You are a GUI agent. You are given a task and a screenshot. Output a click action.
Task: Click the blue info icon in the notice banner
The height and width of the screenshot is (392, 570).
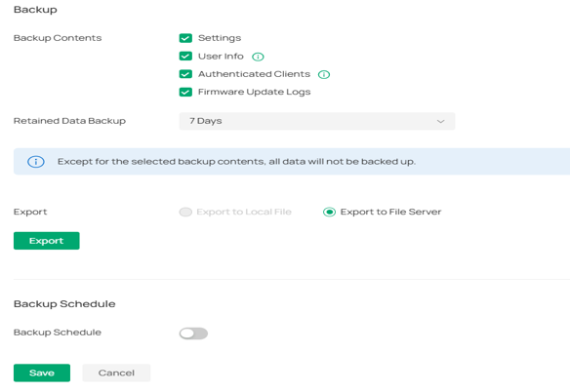click(x=36, y=162)
